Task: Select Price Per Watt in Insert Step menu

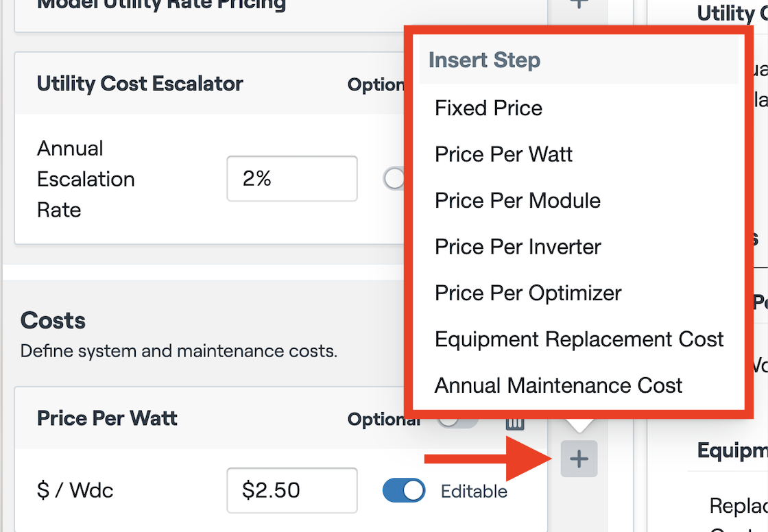Action: [x=503, y=154]
